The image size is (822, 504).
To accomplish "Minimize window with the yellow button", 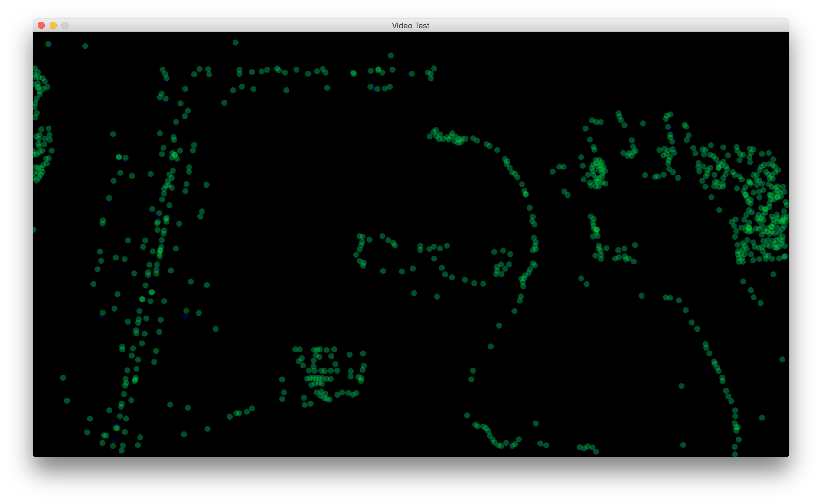I will tap(53, 25).
